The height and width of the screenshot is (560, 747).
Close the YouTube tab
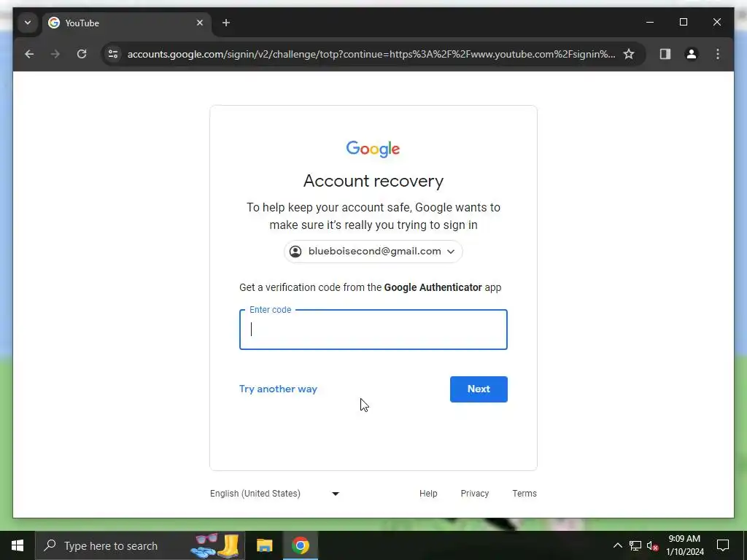pyautogui.click(x=200, y=23)
